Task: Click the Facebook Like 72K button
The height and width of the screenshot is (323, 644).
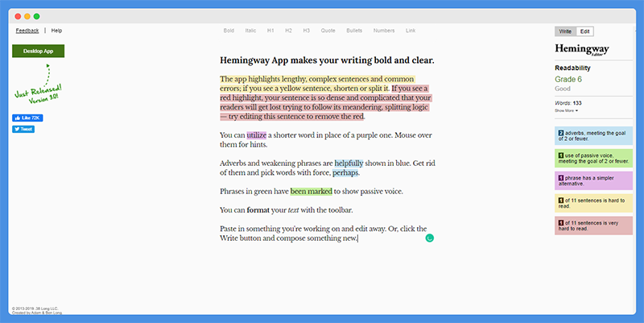Action: pos(27,118)
